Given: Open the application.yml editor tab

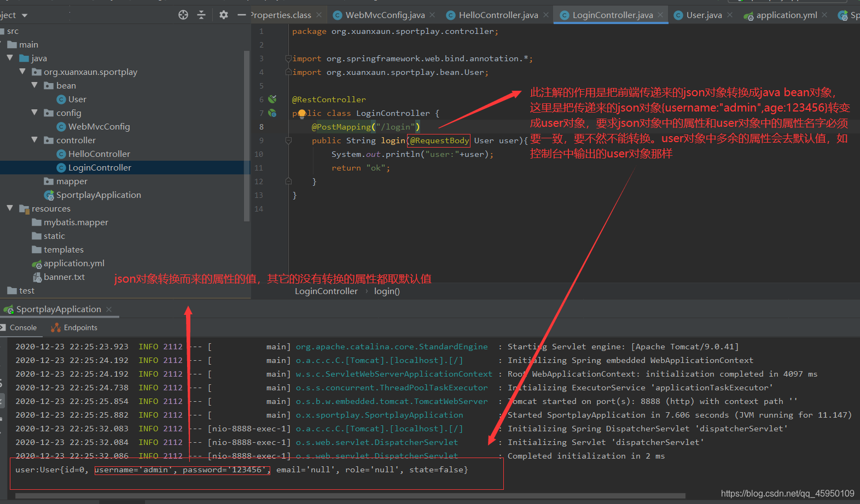Looking at the screenshot, I should click(x=786, y=15).
